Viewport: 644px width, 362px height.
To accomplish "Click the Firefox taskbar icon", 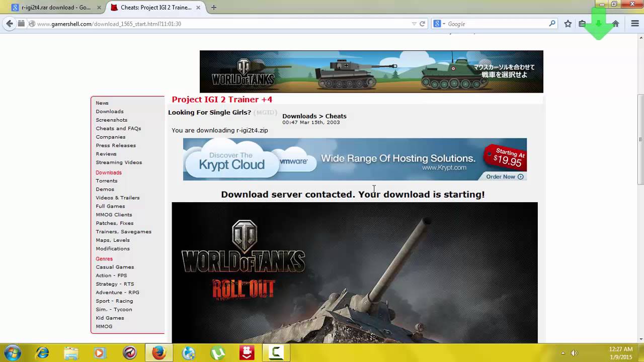I will (x=158, y=353).
